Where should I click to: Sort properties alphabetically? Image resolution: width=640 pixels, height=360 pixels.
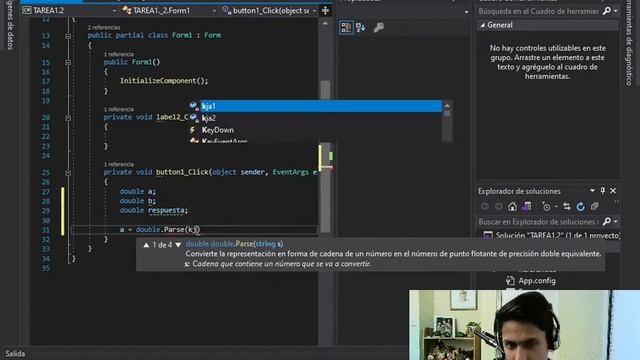[x=361, y=27]
